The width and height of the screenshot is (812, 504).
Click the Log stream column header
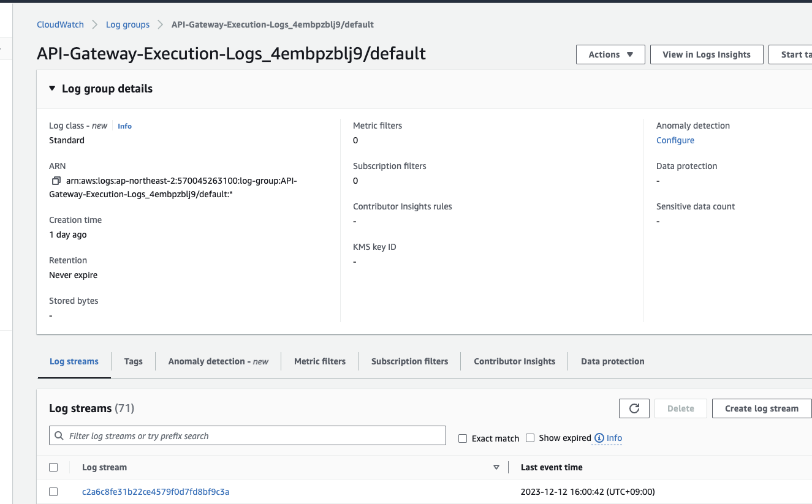104,467
